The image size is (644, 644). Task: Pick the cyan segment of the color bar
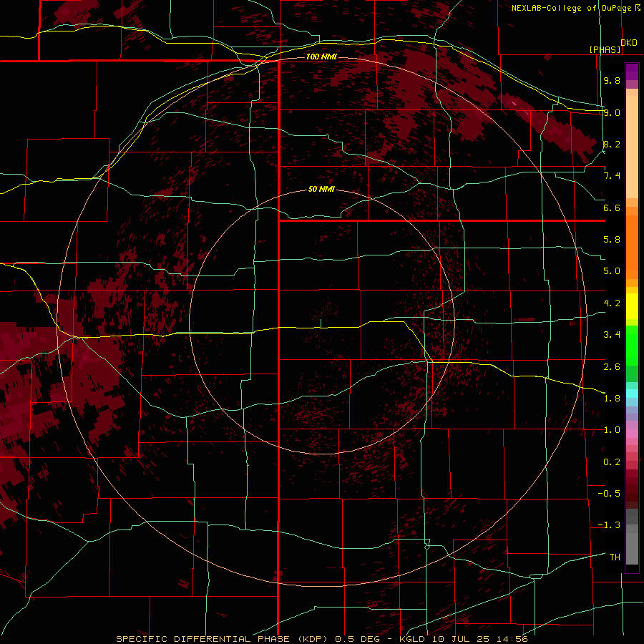point(632,394)
